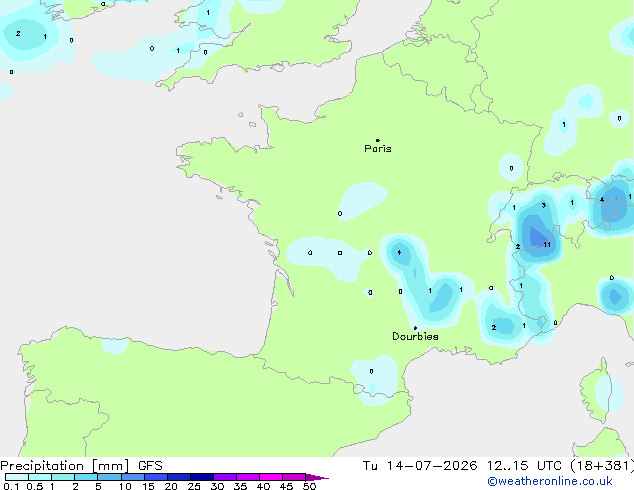Pick legend swatch between 20 and 25
This screenshot has height=490, width=634.
click(179, 477)
